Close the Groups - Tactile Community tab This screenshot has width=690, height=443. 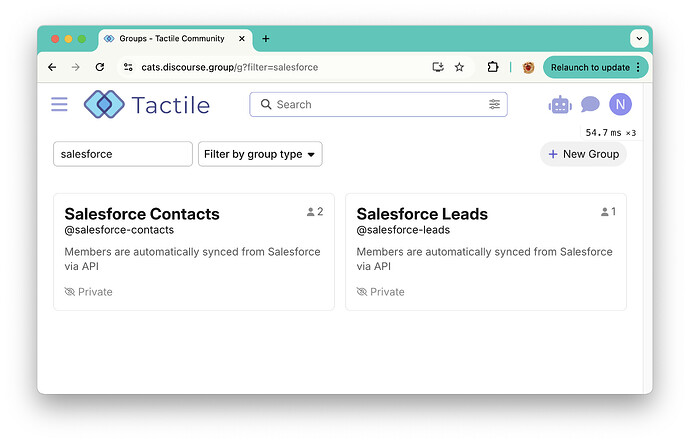(x=242, y=39)
